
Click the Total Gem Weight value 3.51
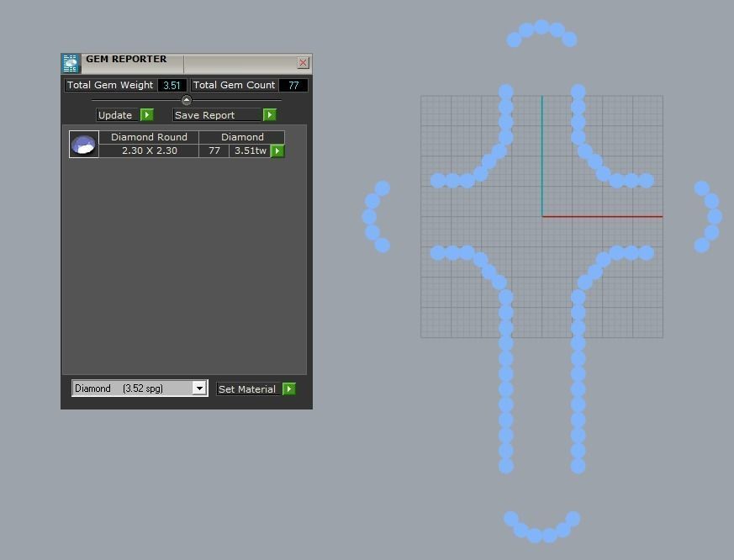[x=172, y=85]
